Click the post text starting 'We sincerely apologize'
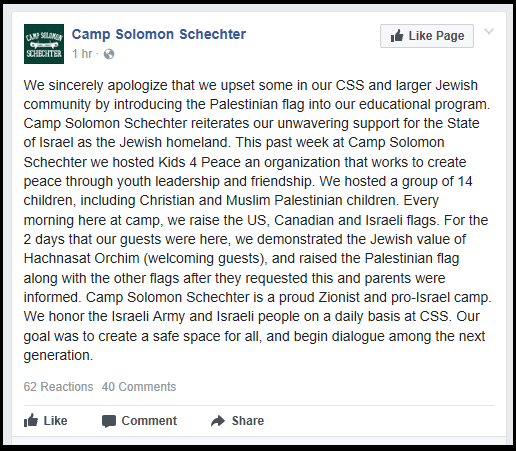 pos(257,220)
